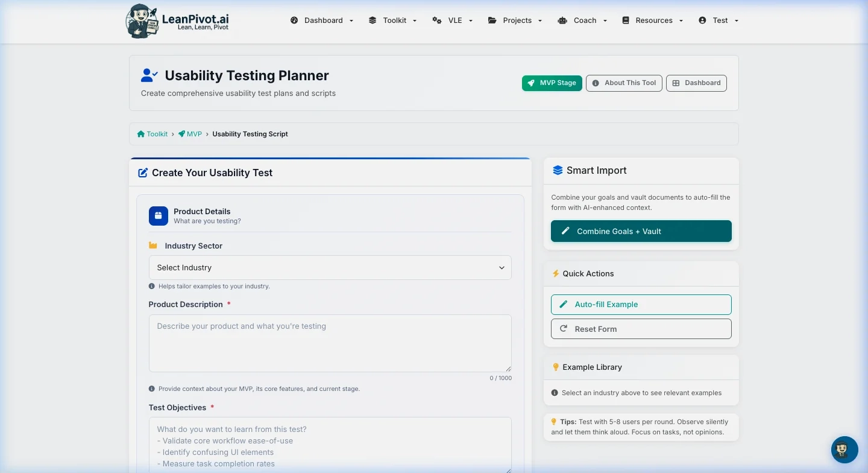Expand the Resources dropdown
The height and width of the screenshot is (473, 868).
click(653, 20)
